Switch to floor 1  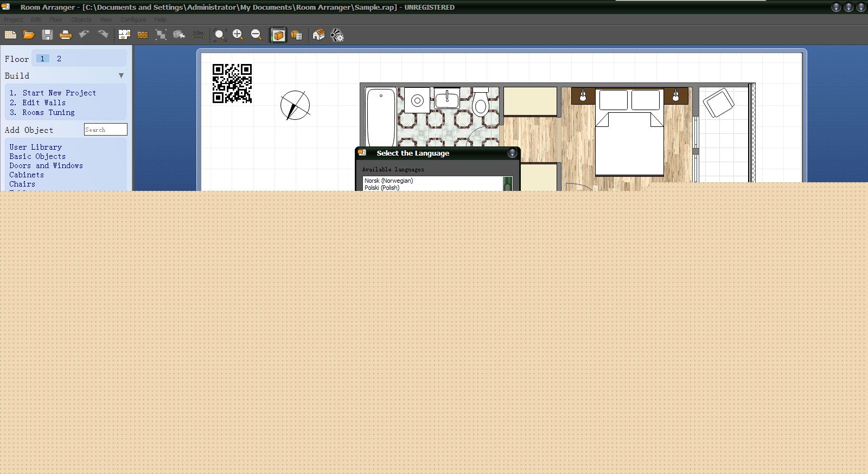pyautogui.click(x=42, y=59)
